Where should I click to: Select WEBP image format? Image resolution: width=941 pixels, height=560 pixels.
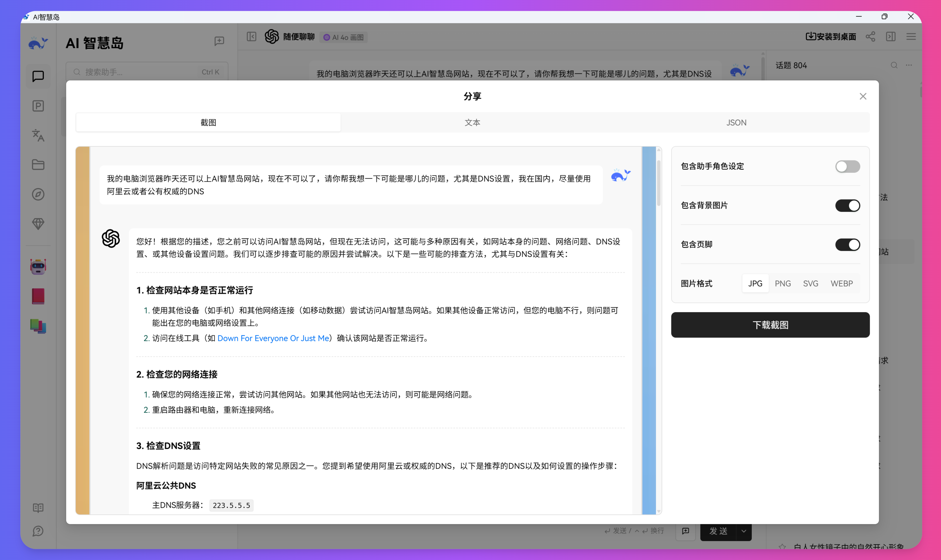[842, 283]
